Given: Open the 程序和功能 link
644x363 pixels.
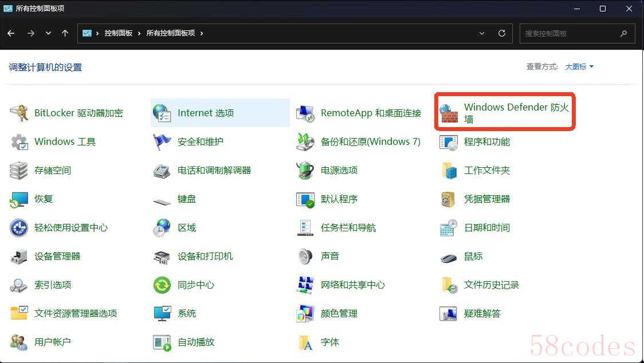Looking at the screenshot, I should pyautogui.click(x=486, y=142).
